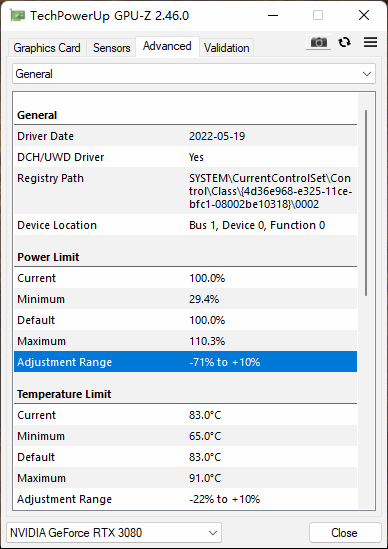Select Power Limit Maximum 110.3% row

(x=186, y=341)
